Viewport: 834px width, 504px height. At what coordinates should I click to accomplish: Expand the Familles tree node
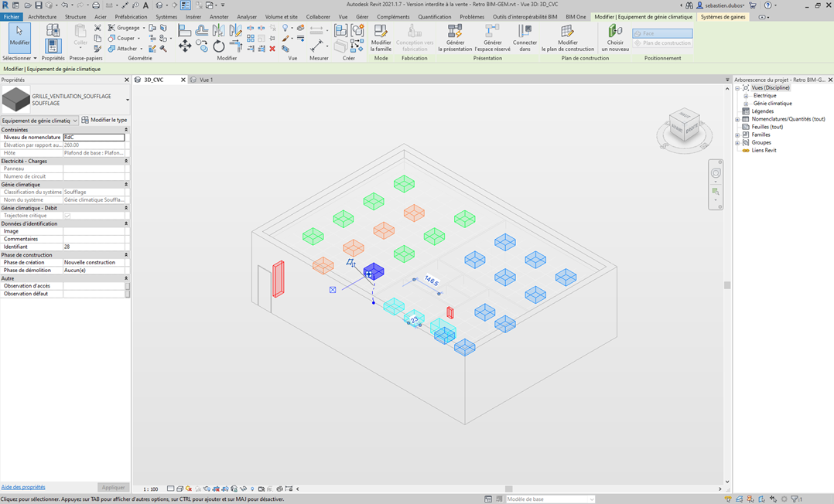tap(738, 135)
